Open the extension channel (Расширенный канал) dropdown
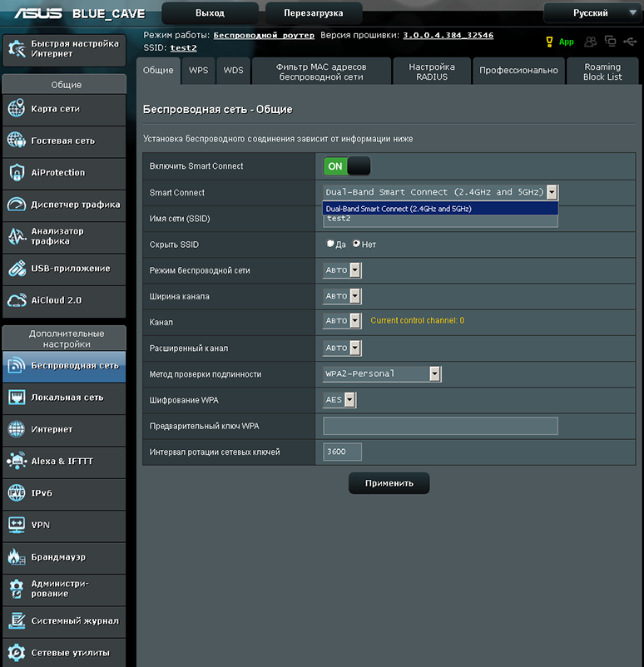The height and width of the screenshot is (667, 644). [x=342, y=348]
